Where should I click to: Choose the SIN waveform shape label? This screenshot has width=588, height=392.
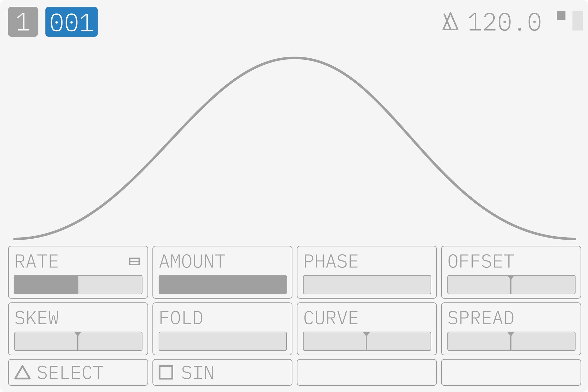[198, 373]
